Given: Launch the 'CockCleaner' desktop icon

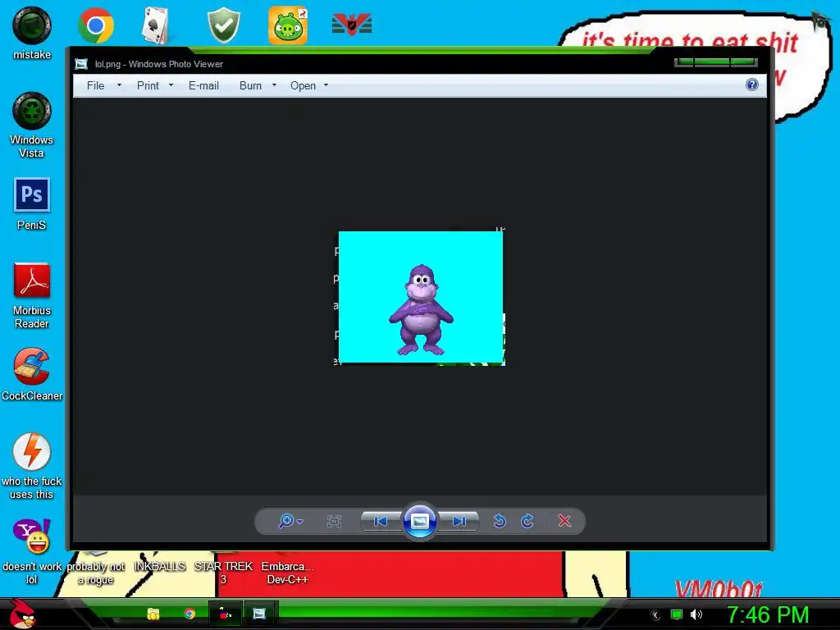Looking at the screenshot, I should pos(32,374).
